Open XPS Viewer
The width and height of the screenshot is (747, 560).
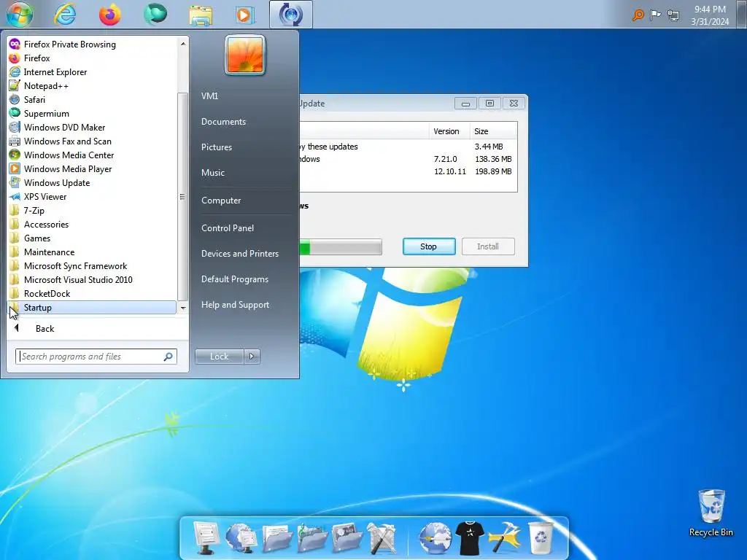pyautogui.click(x=92, y=197)
